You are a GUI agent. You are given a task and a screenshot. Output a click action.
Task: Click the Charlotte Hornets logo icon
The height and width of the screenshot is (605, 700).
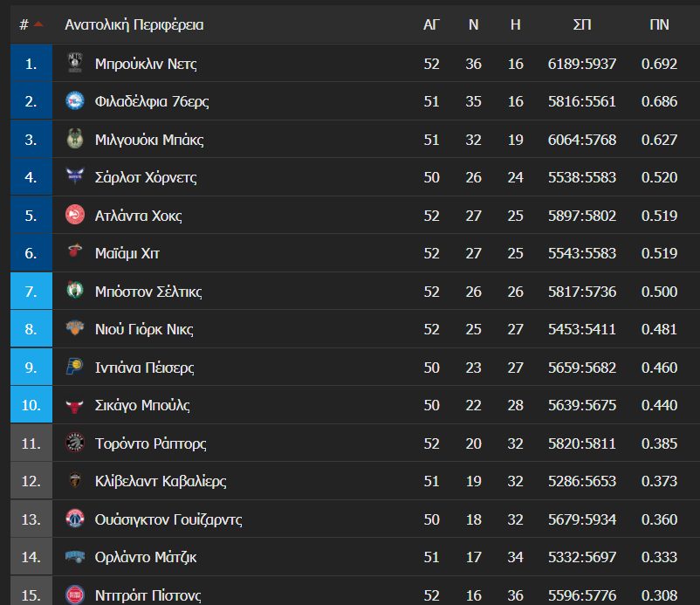(x=75, y=177)
